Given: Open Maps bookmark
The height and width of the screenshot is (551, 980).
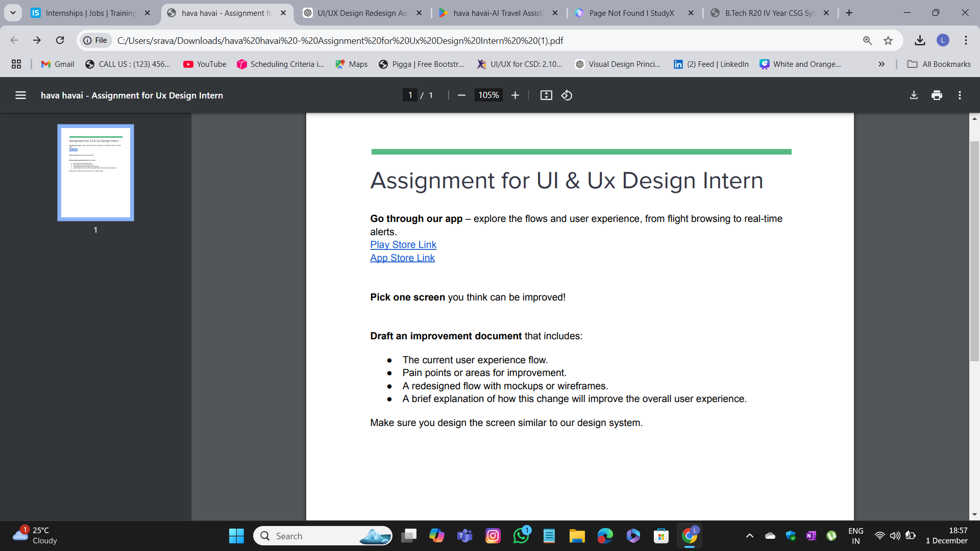Looking at the screenshot, I should 351,64.
